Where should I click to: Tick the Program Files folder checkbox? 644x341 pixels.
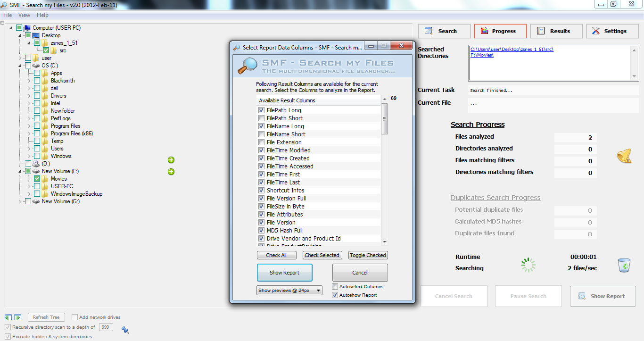pyautogui.click(x=37, y=126)
